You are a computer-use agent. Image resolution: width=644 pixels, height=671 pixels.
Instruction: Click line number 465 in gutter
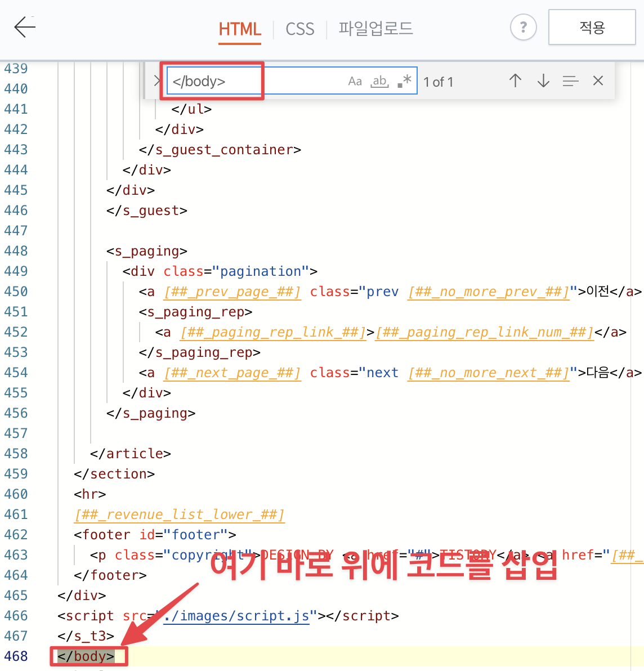click(16, 596)
